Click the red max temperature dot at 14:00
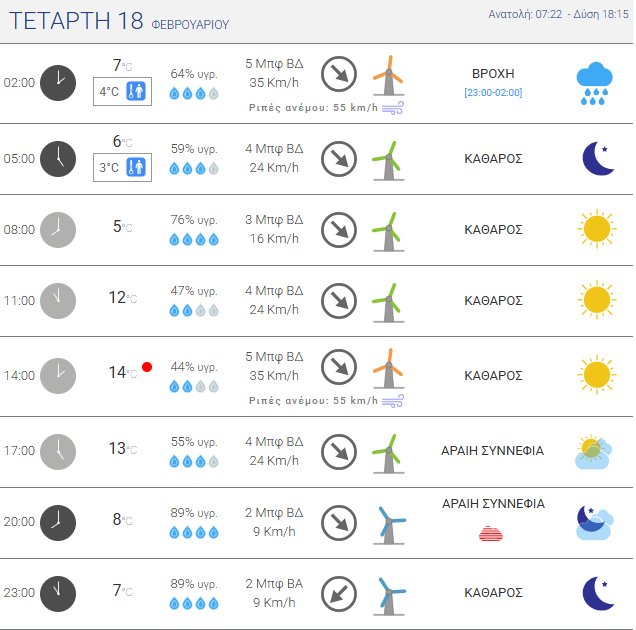Image resolution: width=636 pixels, height=630 pixels. coord(147,367)
